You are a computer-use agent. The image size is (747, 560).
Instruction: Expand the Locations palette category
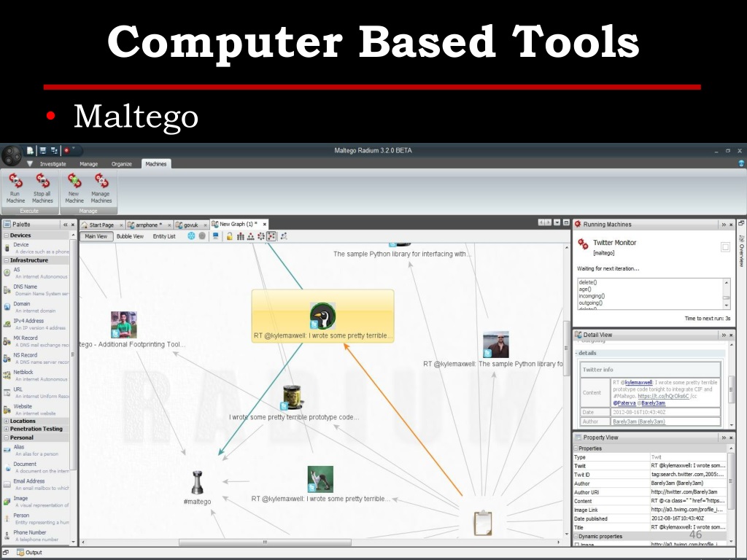[x=6, y=421]
